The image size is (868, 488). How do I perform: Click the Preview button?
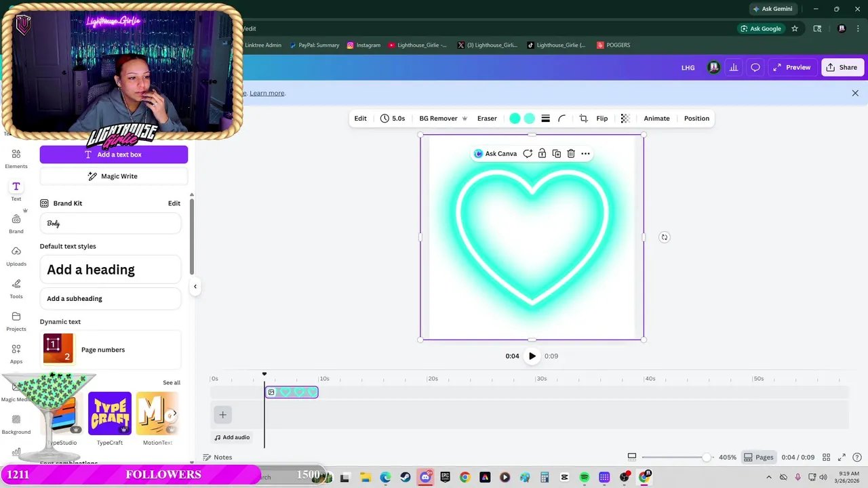coord(791,68)
